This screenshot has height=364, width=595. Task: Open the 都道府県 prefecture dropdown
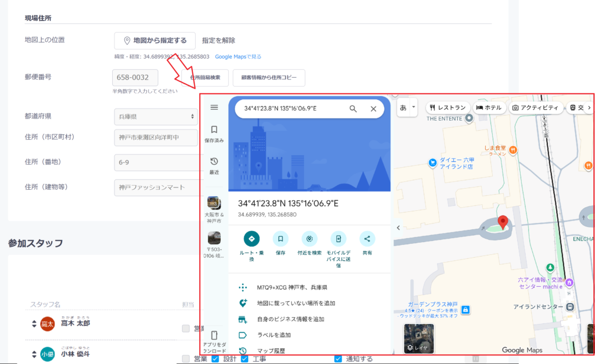pyautogui.click(x=156, y=117)
